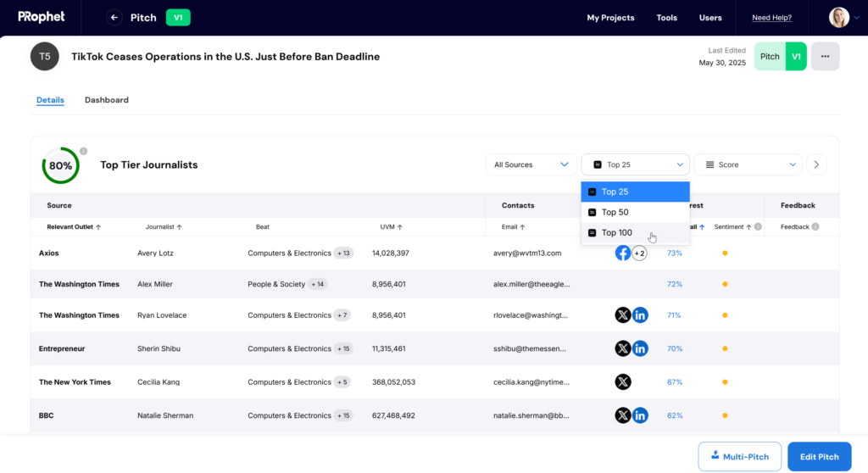Click the Need Help? link
Viewport: 868px width, 473px height.
coord(771,18)
